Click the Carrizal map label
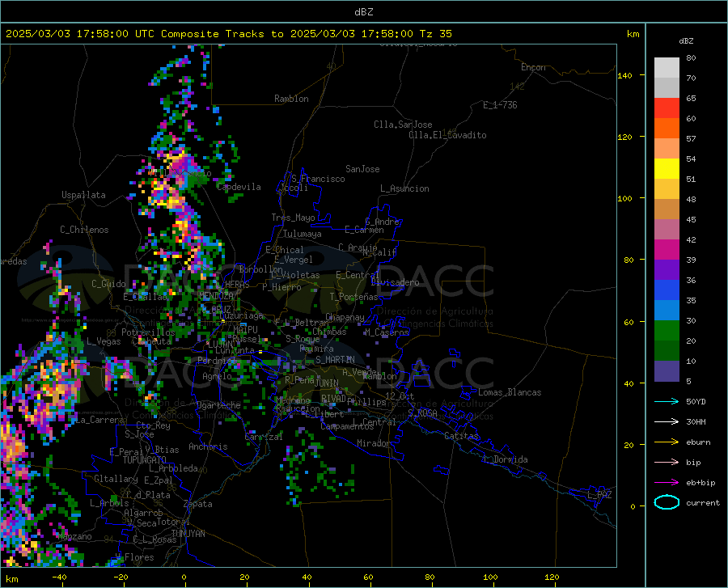Image resolution: width=728 pixels, height=588 pixels. click(x=264, y=437)
